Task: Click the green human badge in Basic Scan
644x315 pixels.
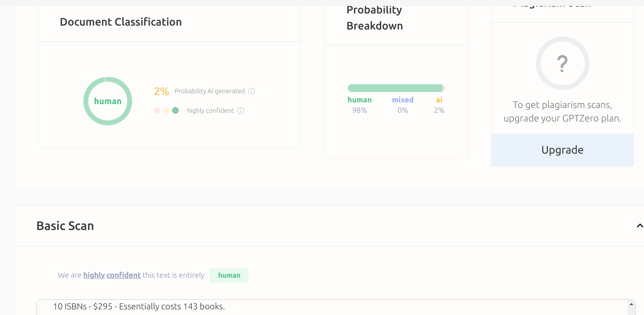Action: (x=229, y=276)
